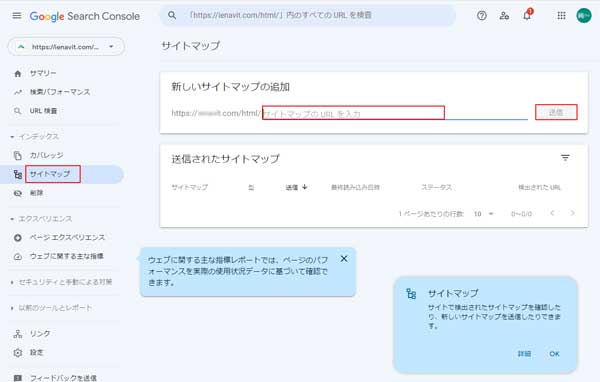Click the home icon beside サマリー
Viewport: 600px width, 382px height.
[x=18, y=73]
